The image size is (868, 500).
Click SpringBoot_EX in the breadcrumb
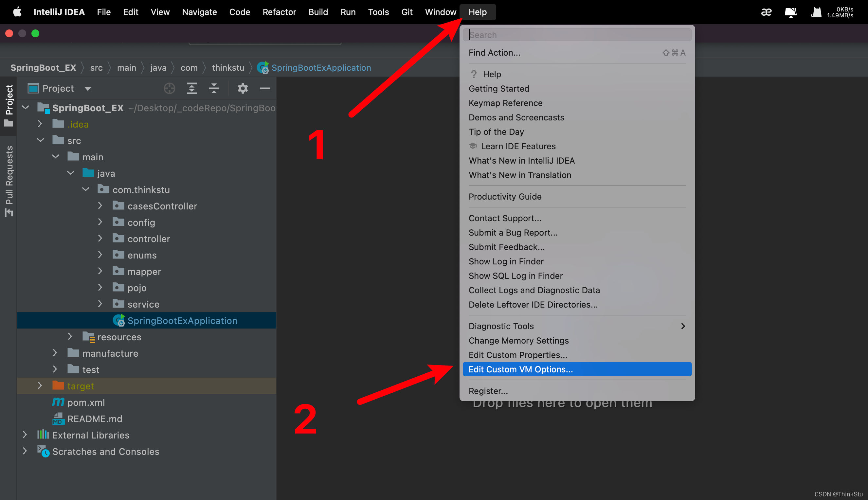point(43,68)
